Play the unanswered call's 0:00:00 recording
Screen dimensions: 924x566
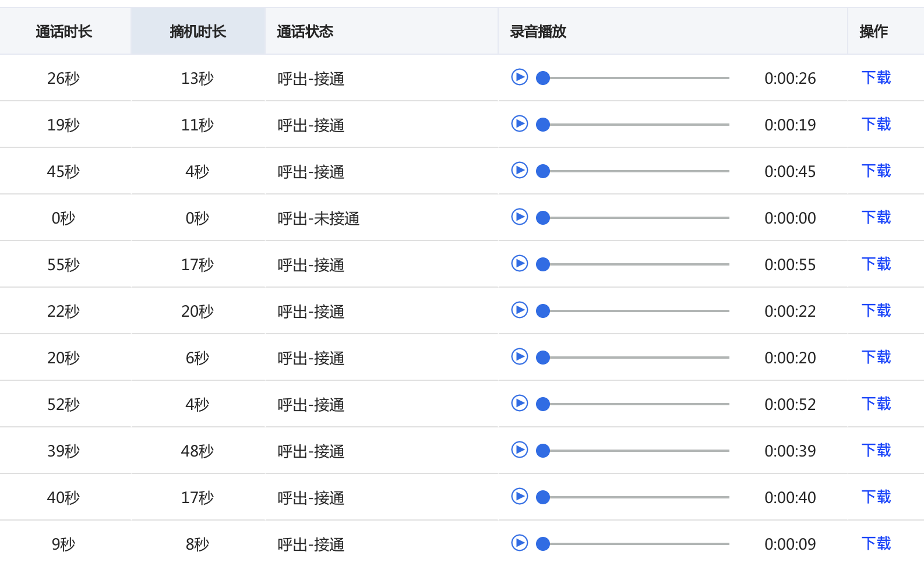[x=519, y=217]
